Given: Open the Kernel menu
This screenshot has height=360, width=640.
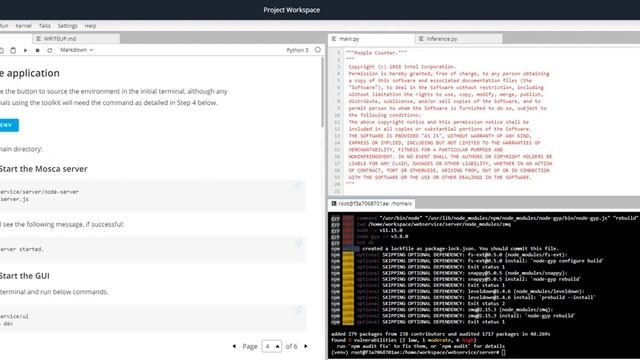Looking at the screenshot, I should tap(23, 26).
